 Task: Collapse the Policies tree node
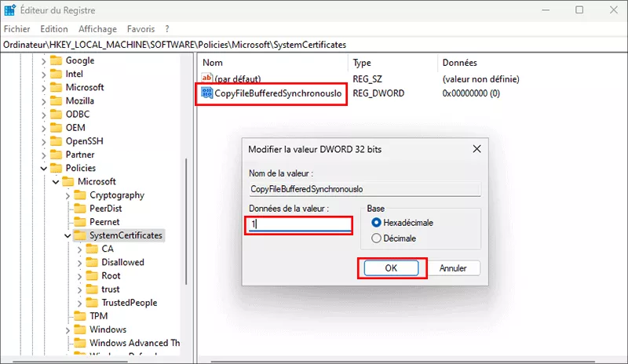click(44, 168)
